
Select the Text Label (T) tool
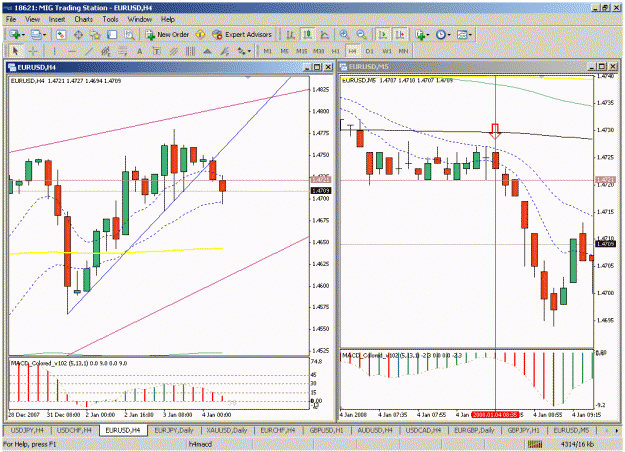click(x=157, y=51)
